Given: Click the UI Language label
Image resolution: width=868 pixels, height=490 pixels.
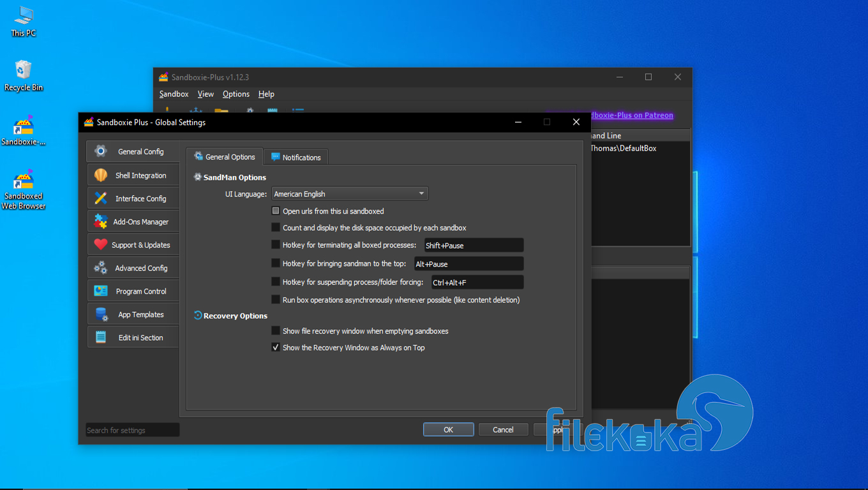Looking at the screenshot, I should [x=246, y=194].
